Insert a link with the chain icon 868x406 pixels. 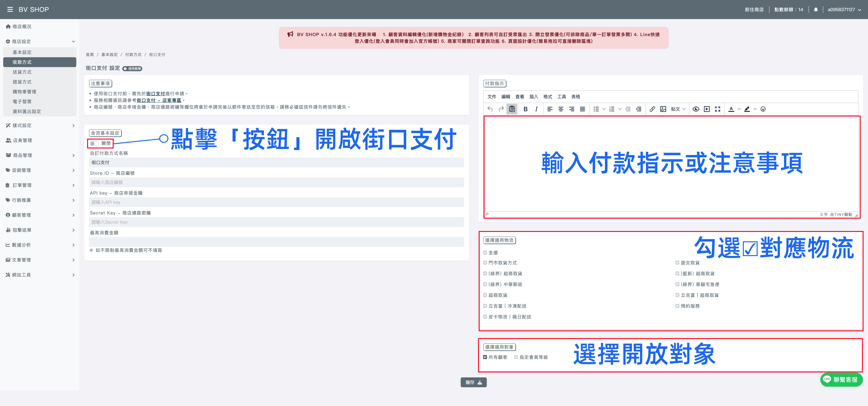coord(652,109)
